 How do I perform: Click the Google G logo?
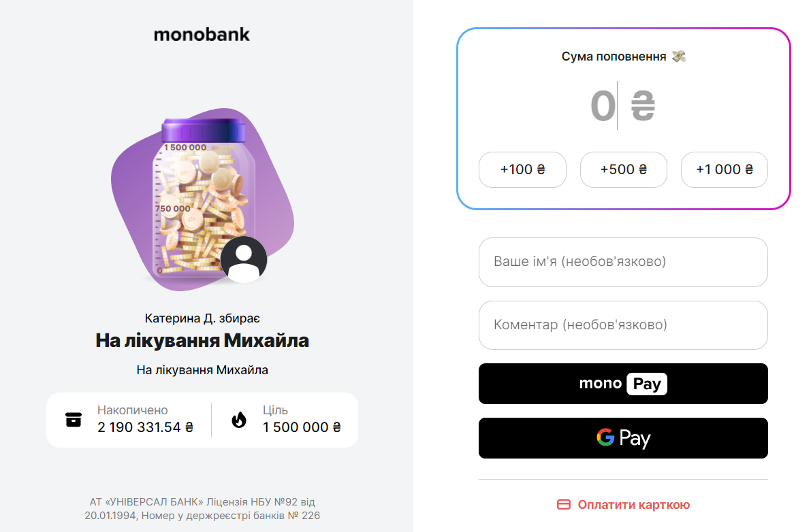pyautogui.click(x=605, y=437)
